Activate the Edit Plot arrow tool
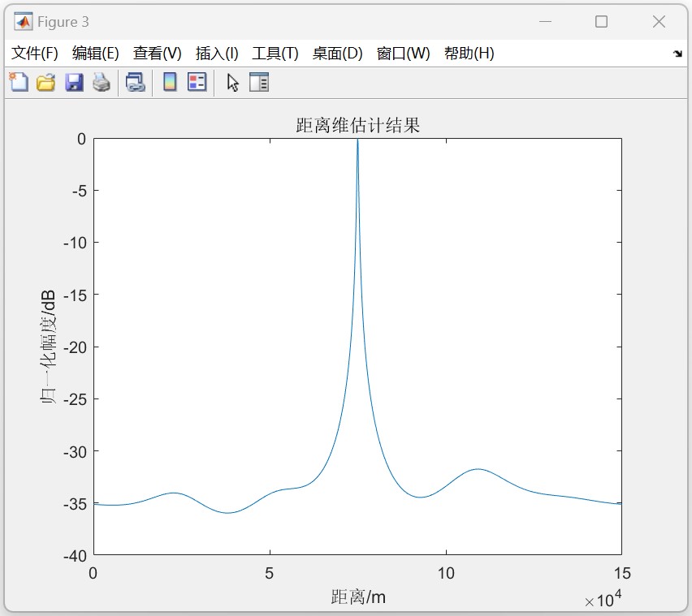Viewport: 692px width, 616px height. [232, 83]
